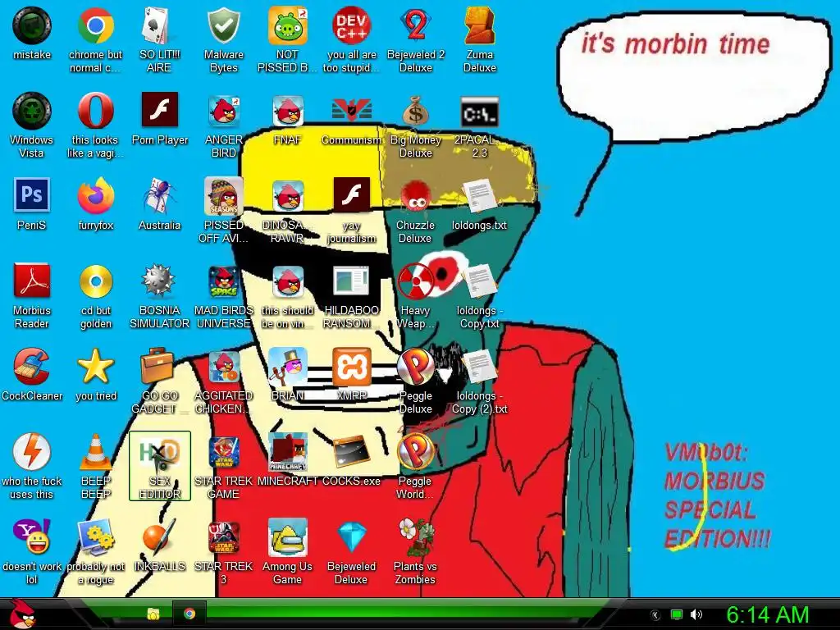
Task: Open 'BOSNIA SIMULATOR' mine icon
Action: pos(159,281)
